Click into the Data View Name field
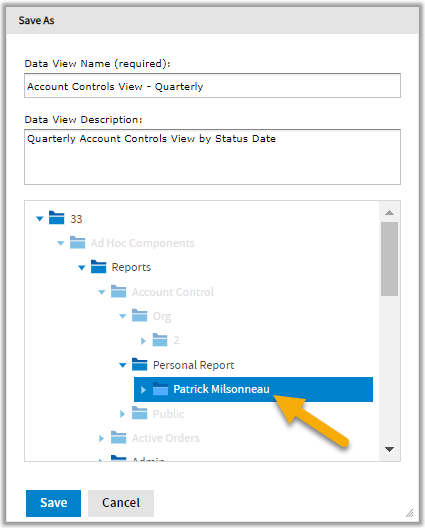Screen dimensions: 425x528 coord(212,86)
